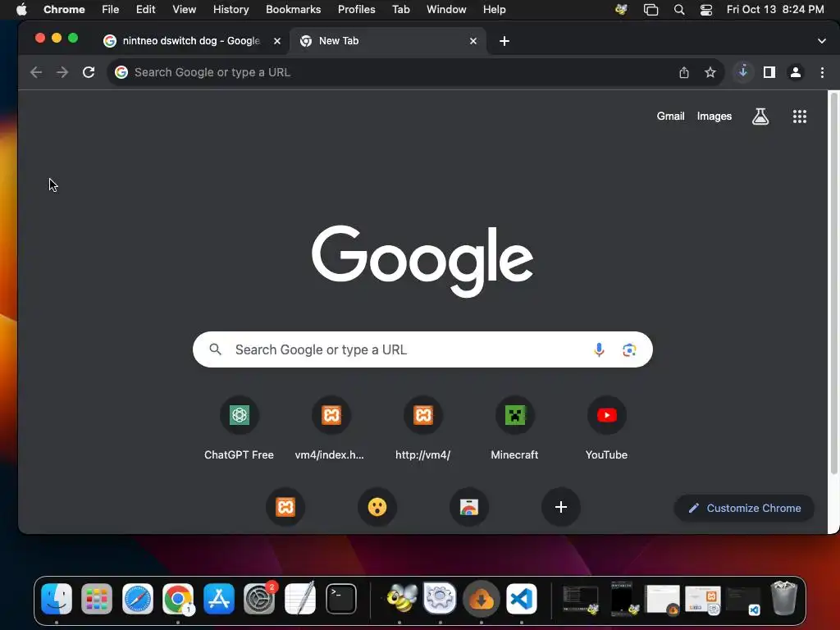Click the share icon in address bar
Viewport: 840px width, 630px height.
coord(684,72)
